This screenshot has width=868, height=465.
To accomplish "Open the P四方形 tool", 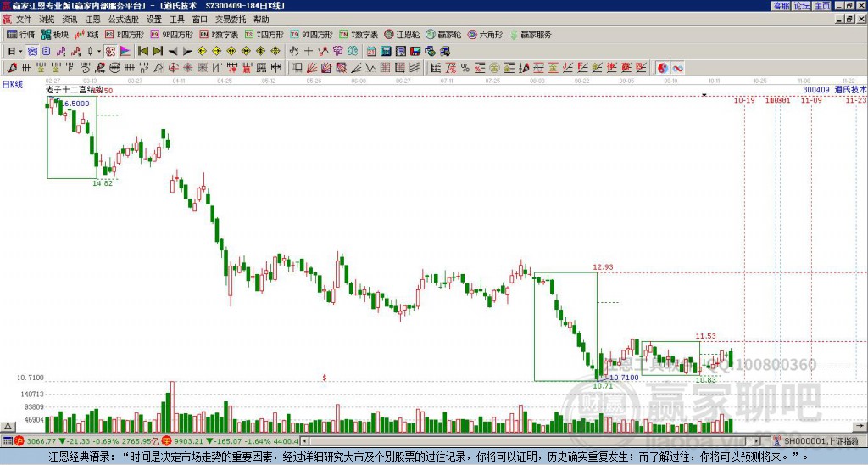I will click(125, 34).
